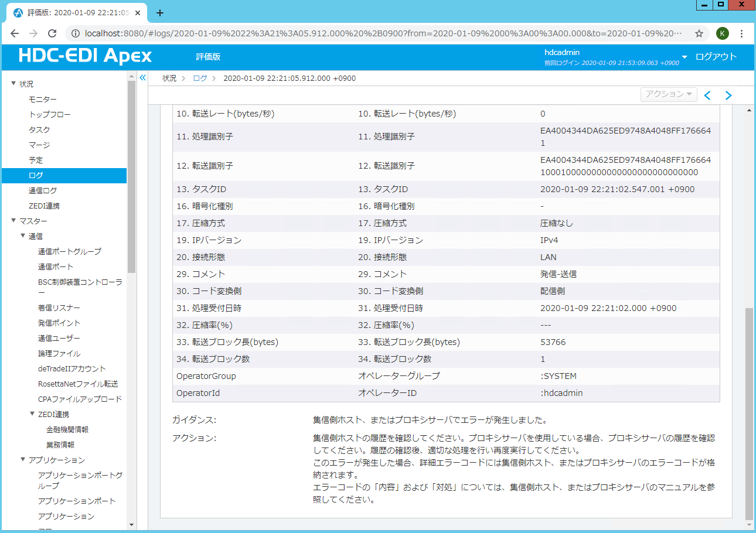The height and width of the screenshot is (533, 756).
Task: Close the 評価版 browser tab
Action: pos(137,12)
